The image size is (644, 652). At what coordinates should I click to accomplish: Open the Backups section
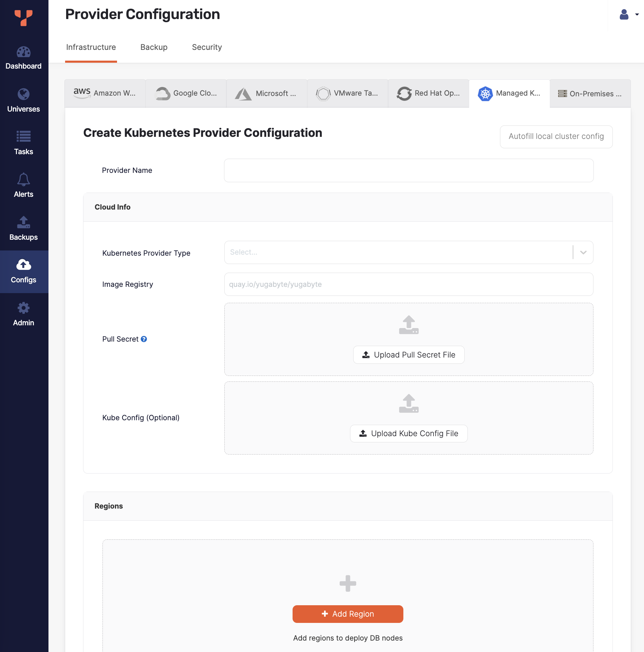[24, 228]
